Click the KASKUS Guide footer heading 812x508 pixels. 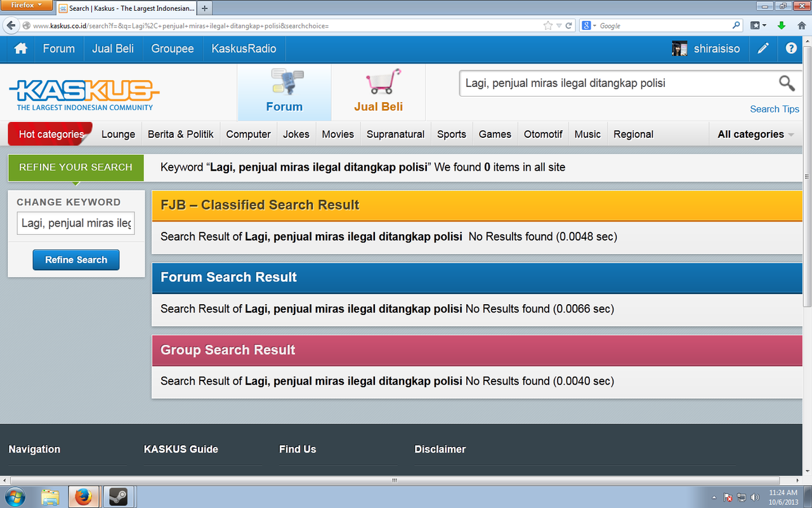[x=181, y=449]
